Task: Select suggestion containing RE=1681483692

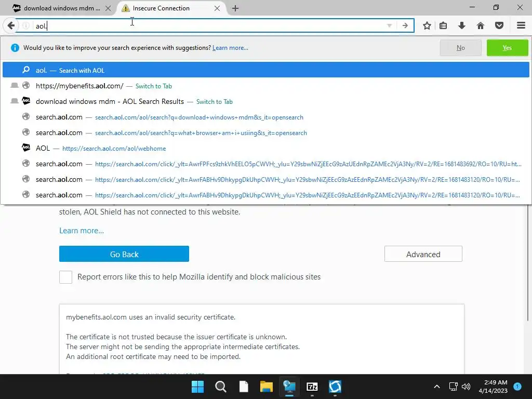Action: (x=265, y=164)
